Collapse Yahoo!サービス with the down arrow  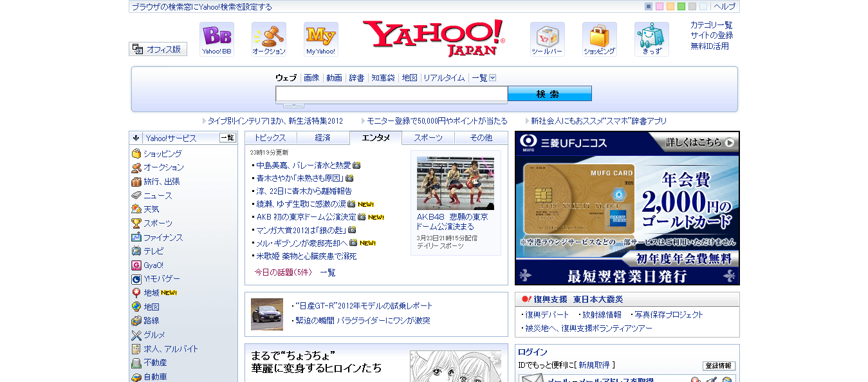(136, 138)
